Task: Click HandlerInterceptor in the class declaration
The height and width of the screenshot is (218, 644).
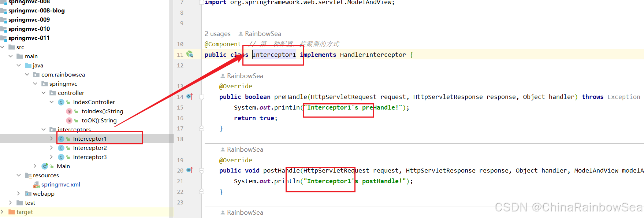Action: tap(373, 55)
